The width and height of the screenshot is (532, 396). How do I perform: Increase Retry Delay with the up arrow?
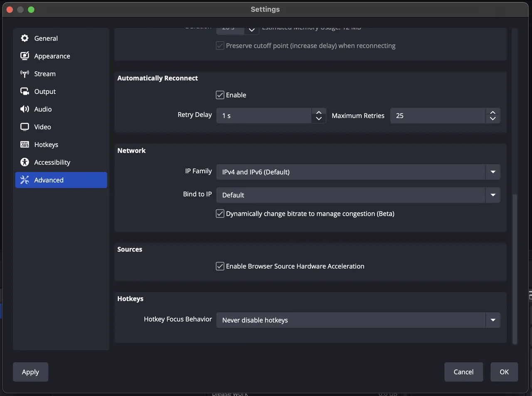319,112
